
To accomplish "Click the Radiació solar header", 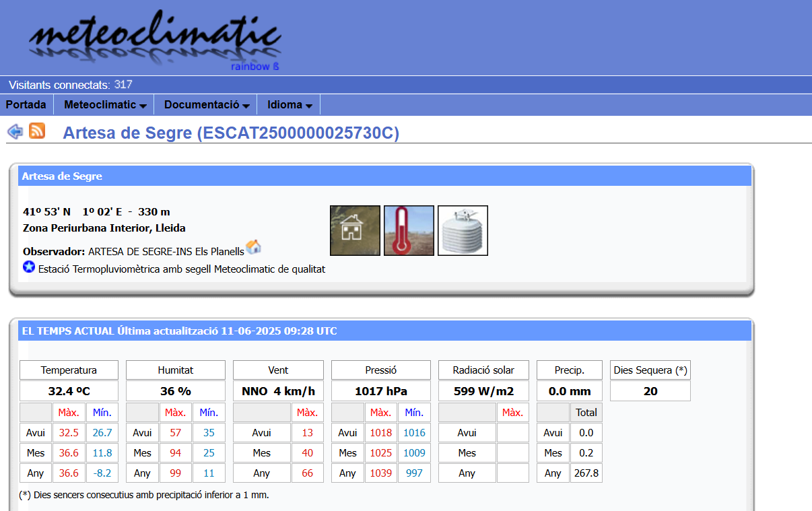I will click(483, 370).
